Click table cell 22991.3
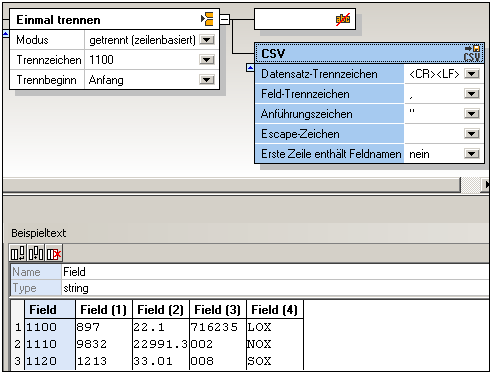This screenshot has width=492, height=374. point(161,344)
